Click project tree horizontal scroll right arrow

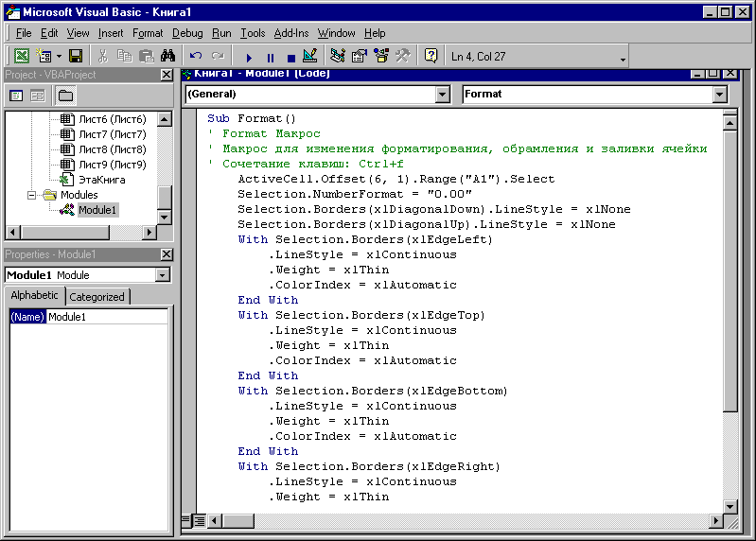149,233
